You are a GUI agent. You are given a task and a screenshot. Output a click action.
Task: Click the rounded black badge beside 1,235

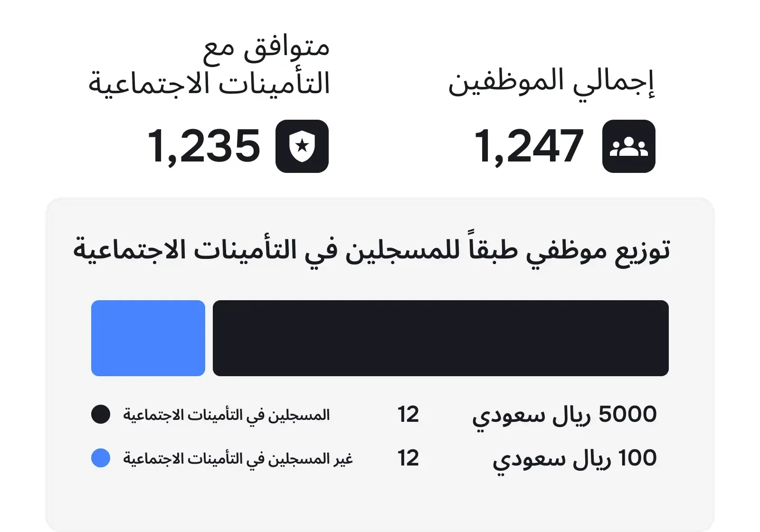[301, 148]
